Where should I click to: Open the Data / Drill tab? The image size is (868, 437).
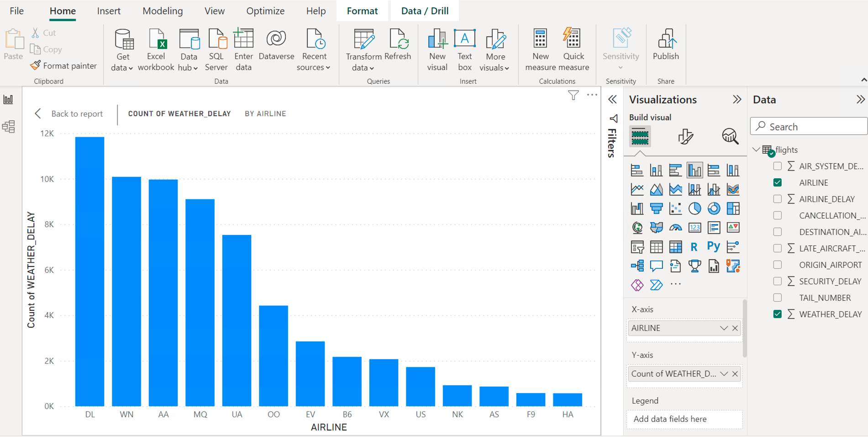[x=425, y=11]
